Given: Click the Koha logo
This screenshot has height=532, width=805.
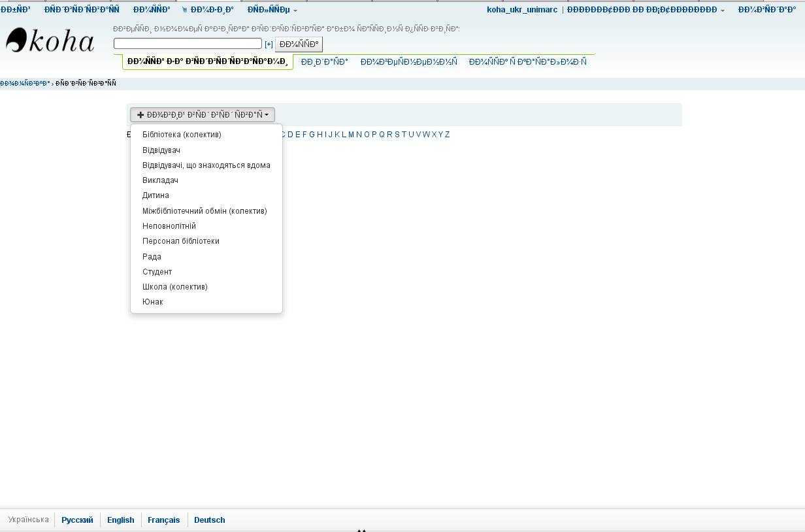Looking at the screenshot, I should click(x=50, y=41).
